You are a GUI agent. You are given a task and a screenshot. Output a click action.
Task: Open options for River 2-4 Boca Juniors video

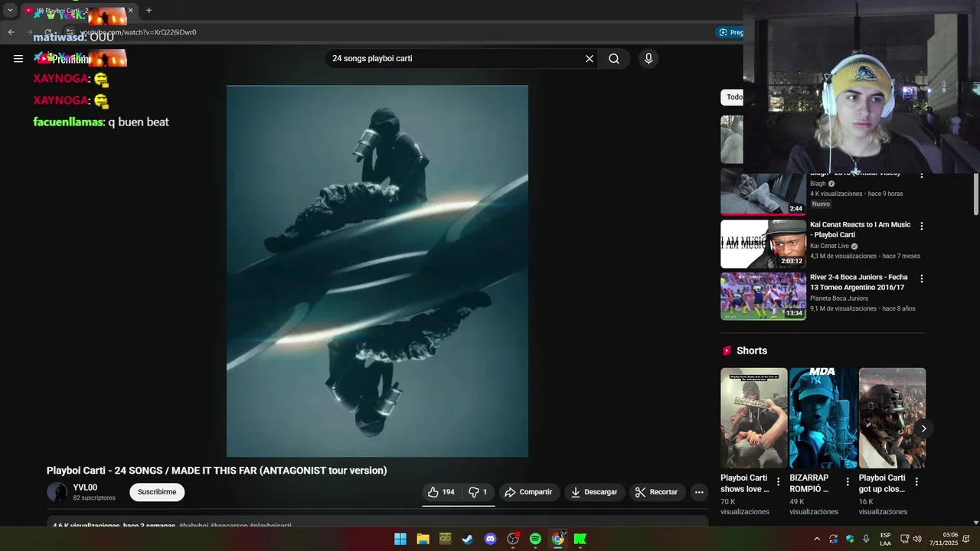(x=921, y=279)
